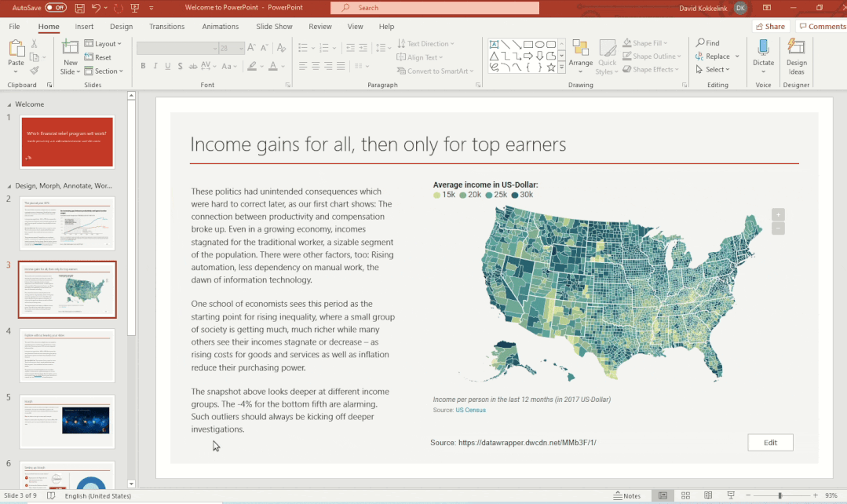This screenshot has width=847, height=504.
Task: Switch to the Insert tab
Action: pyautogui.click(x=84, y=26)
